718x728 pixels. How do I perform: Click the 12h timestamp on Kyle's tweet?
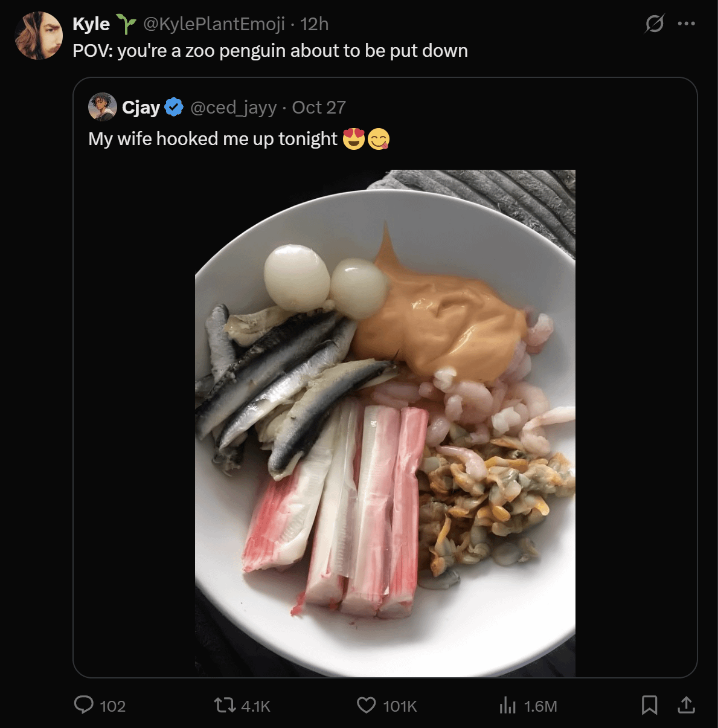pos(315,24)
